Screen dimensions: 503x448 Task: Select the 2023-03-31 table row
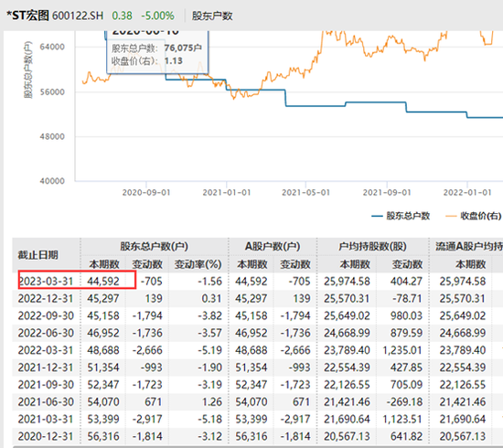(x=258, y=282)
